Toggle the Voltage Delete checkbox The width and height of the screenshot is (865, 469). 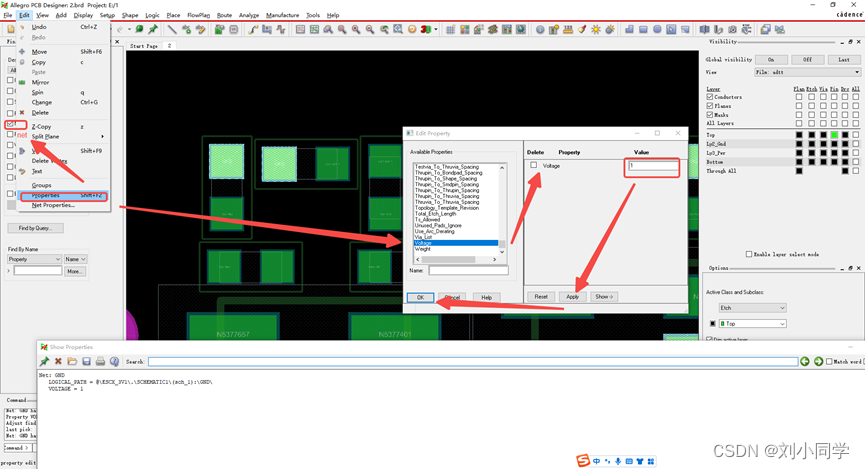click(534, 165)
